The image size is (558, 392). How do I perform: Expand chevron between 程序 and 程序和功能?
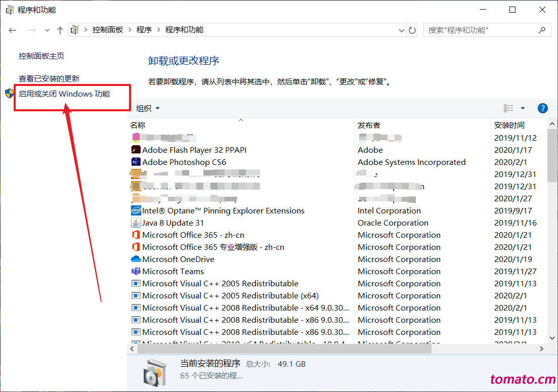(158, 30)
